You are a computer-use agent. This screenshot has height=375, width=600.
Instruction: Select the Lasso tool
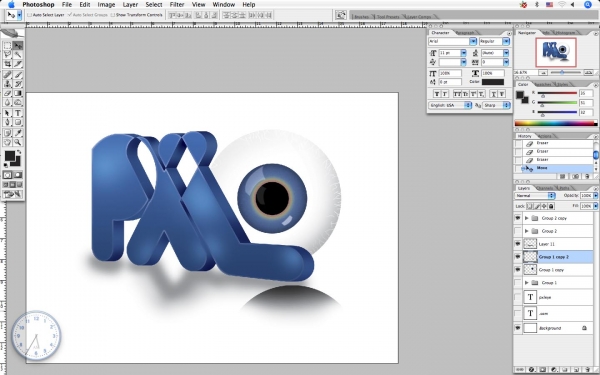[7, 55]
